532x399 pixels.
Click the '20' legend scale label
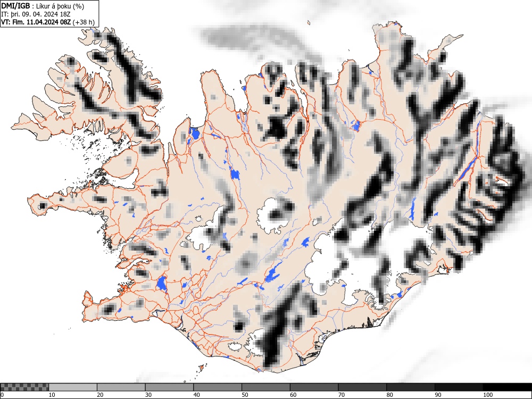(x=100, y=395)
